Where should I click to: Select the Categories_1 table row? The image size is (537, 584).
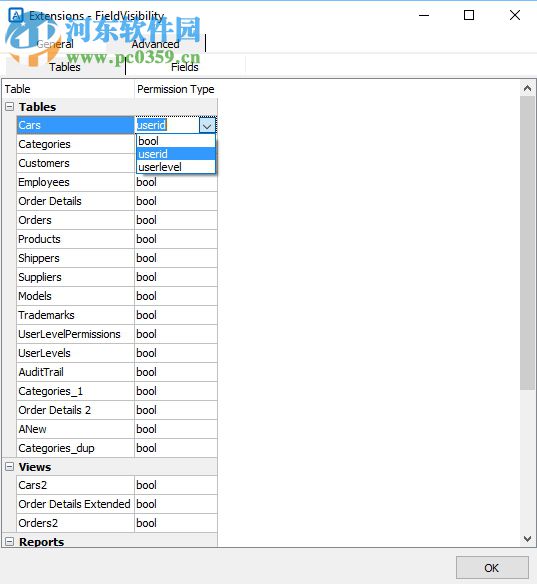point(75,391)
